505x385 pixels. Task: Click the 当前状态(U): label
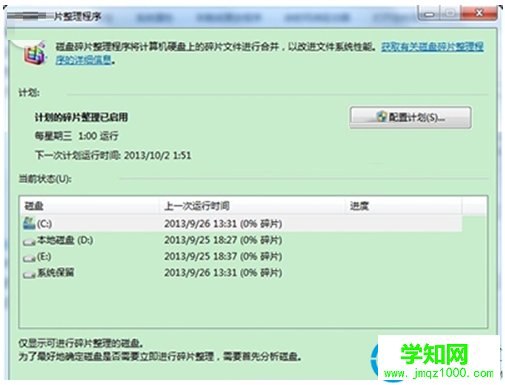click(x=45, y=179)
